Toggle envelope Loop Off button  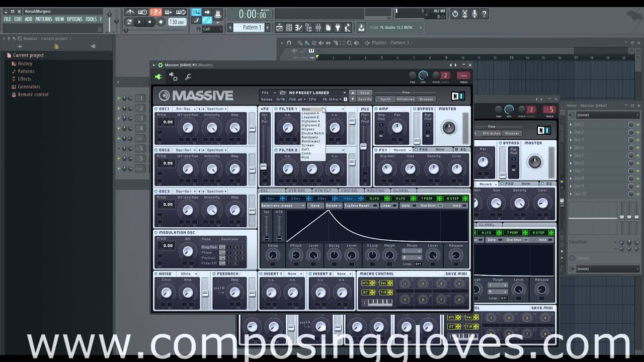[x=418, y=264]
